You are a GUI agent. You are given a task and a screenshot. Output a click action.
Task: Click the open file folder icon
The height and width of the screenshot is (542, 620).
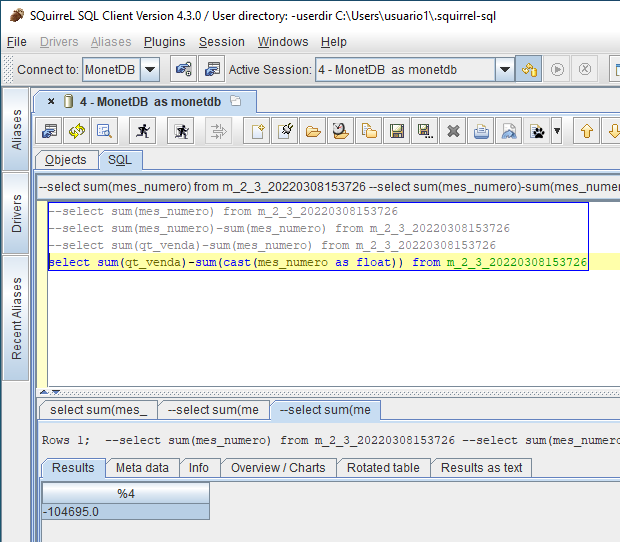[313, 130]
